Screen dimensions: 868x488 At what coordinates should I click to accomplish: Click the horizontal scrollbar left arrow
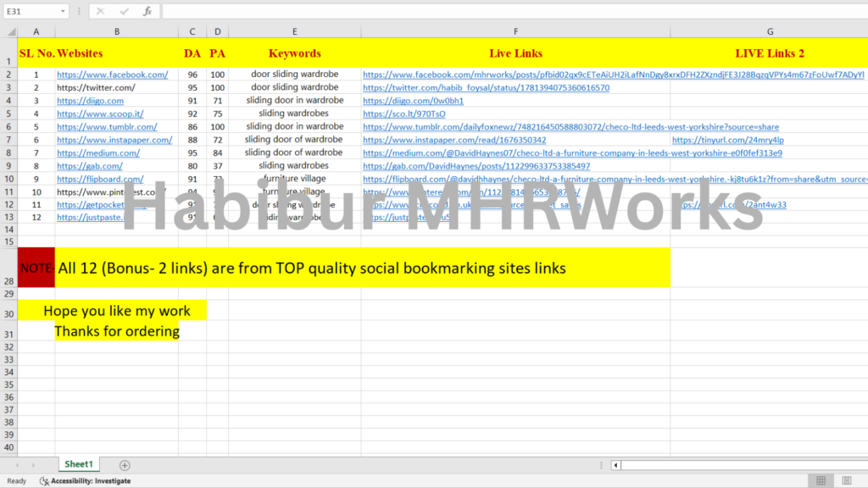(x=615, y=465)
